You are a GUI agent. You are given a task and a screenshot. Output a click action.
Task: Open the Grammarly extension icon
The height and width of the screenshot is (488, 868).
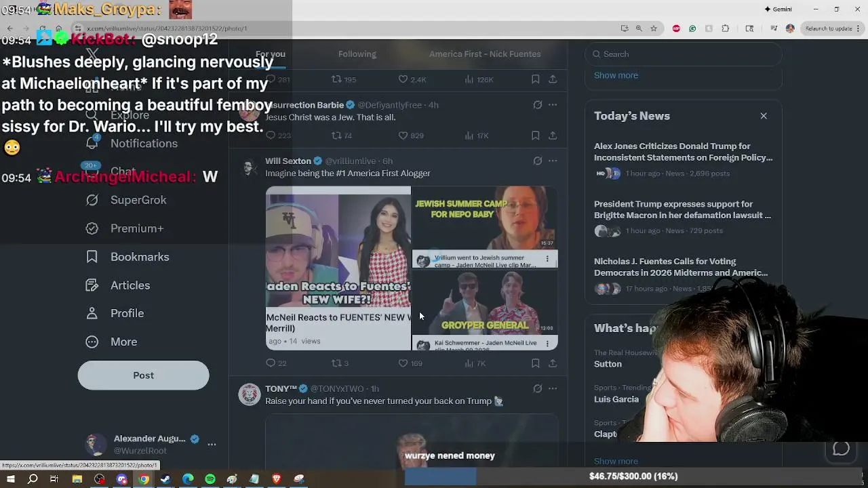click(692, 28)
